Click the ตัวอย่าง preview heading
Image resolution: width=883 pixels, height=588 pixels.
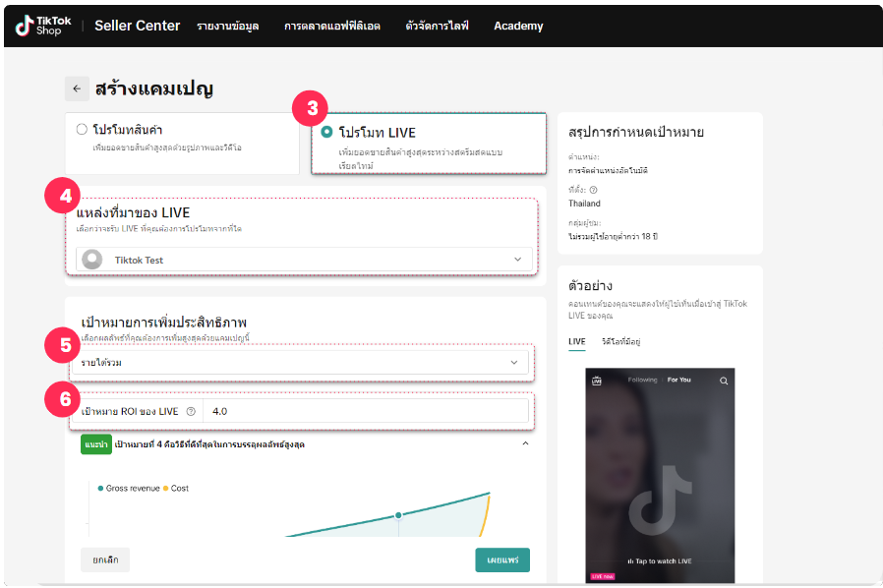pos(591,286)
